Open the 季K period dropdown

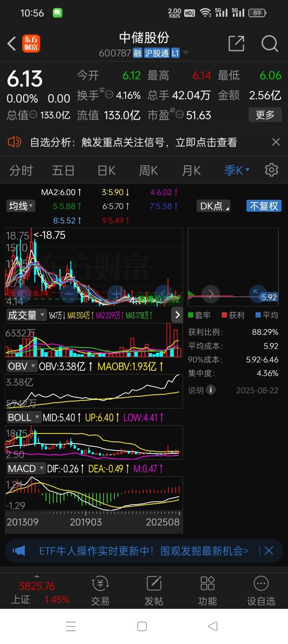tap(237, 171)
